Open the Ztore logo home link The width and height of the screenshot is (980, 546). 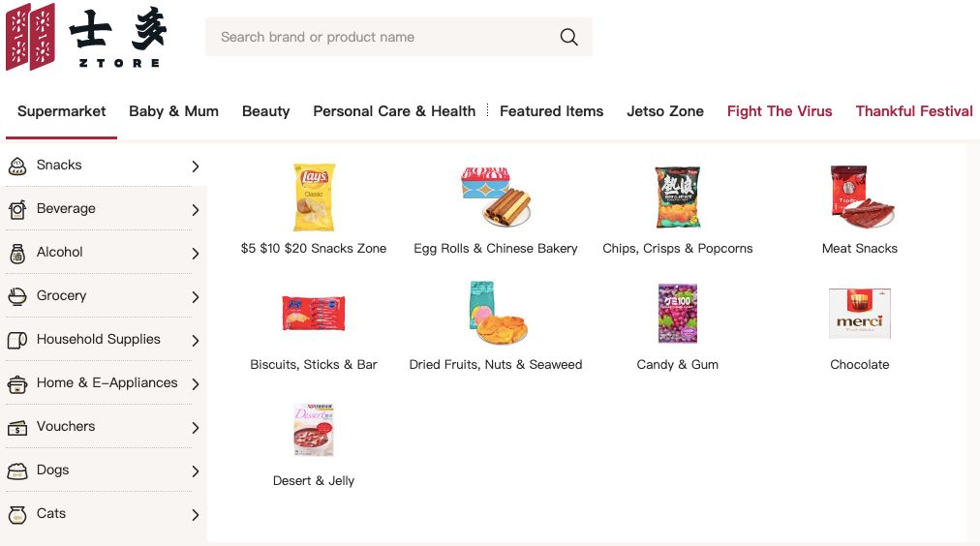(86, 36)
